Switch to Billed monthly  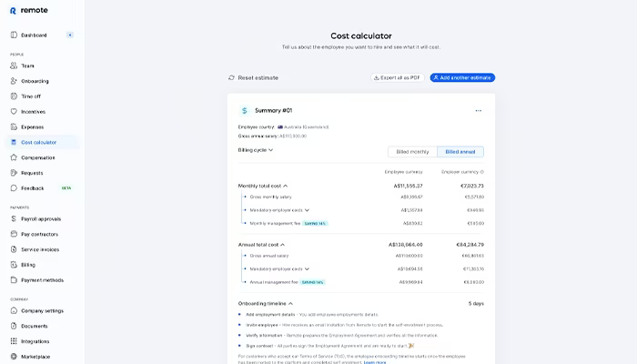pyautogui.click(x=412, y=152)
